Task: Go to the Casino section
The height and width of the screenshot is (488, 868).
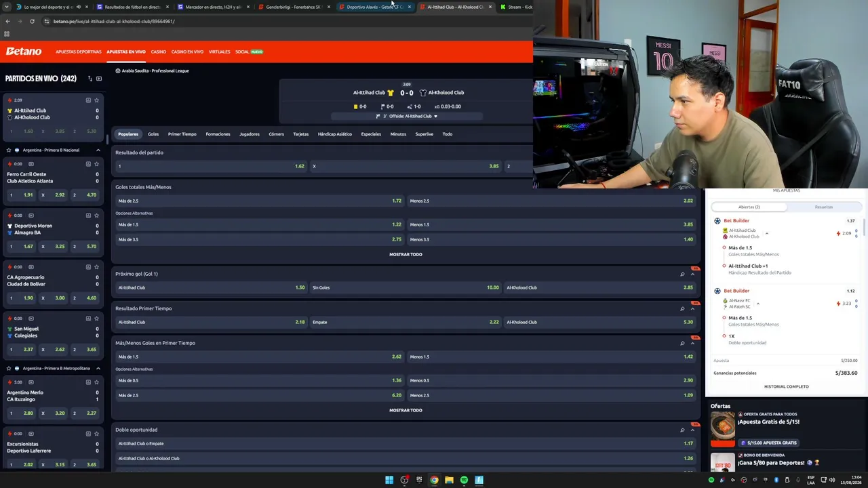Action: coord(158,52)
